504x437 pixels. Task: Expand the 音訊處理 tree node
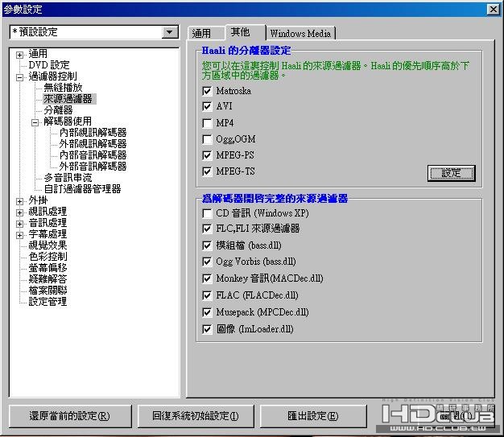pos(19,225)
